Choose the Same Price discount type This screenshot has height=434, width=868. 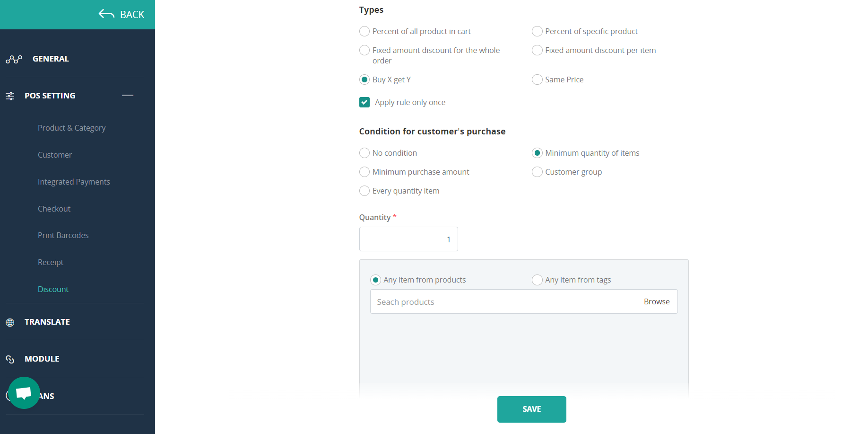[x=537, y=80]
